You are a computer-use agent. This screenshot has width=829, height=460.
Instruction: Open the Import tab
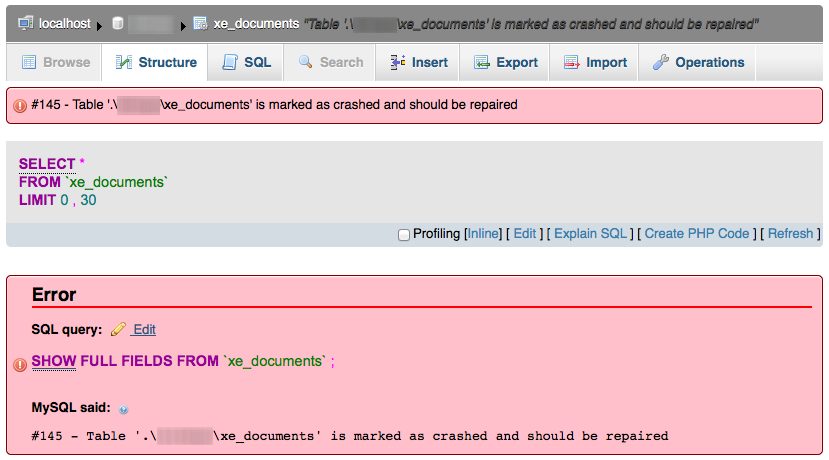595,62
